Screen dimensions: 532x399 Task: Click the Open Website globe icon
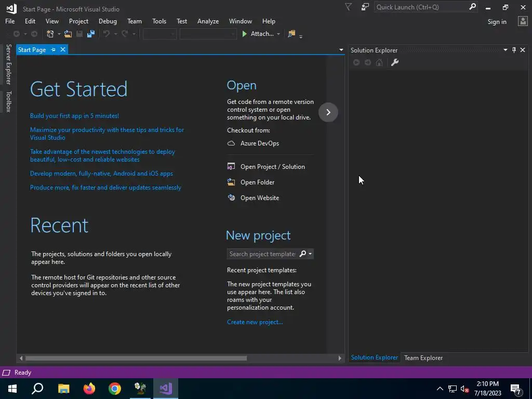point(231,197)
